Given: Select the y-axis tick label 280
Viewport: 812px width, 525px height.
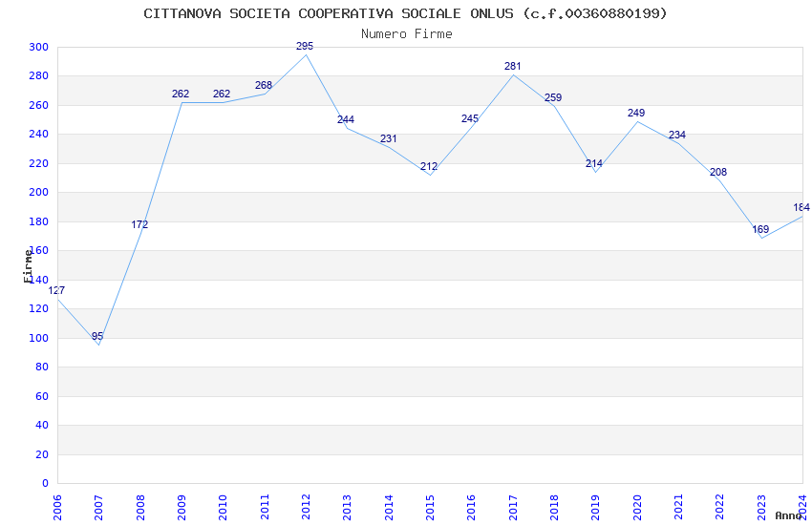Looking at the screenshot, I should [x=39, y=76].
